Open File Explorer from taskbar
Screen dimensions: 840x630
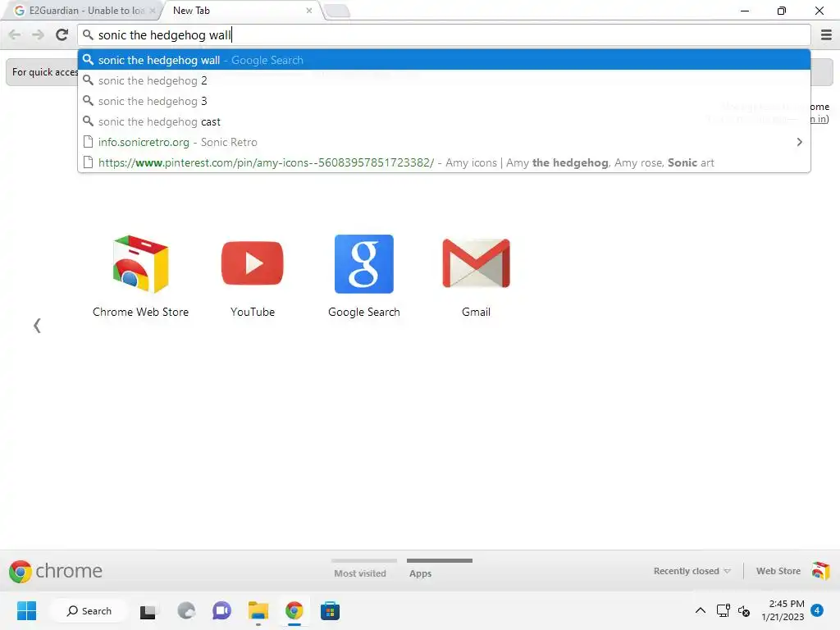[258, 610]
